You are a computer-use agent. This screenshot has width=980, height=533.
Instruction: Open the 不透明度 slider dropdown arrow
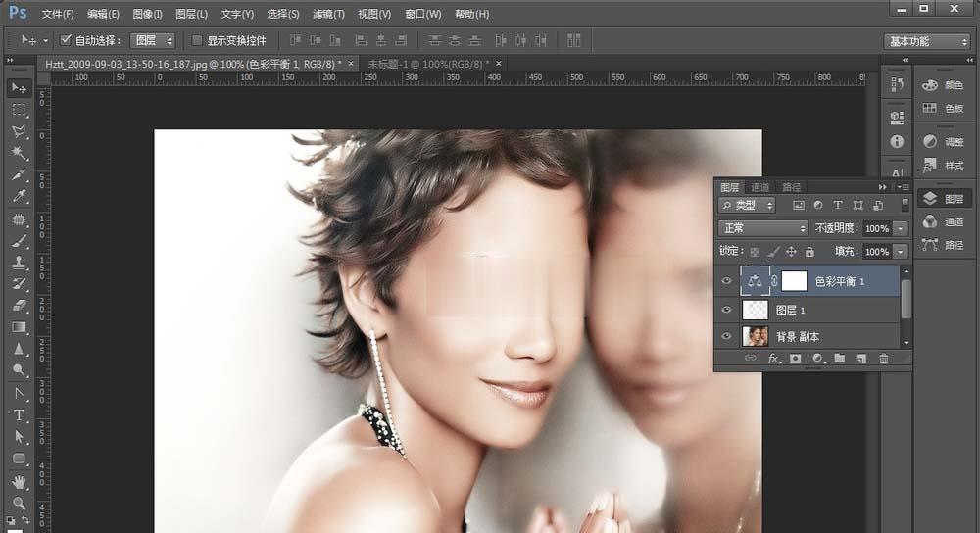(x=901, y=228)
